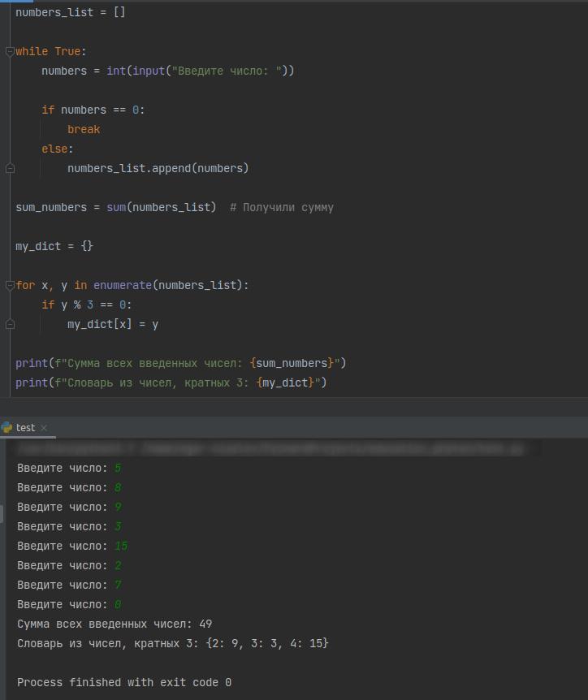Click the print line with {sum_numbers}

tap(181, 363)
